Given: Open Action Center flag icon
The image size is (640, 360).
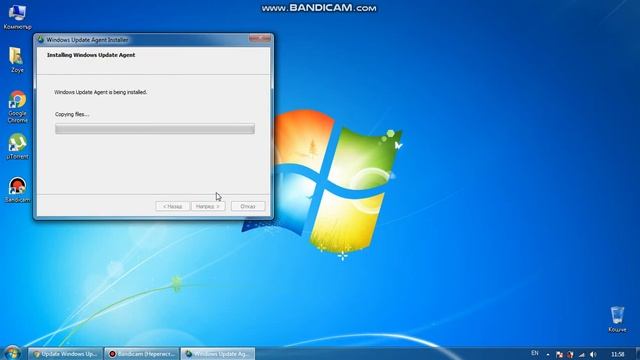Looking at the screenshot, I should (x=560, y=355).
